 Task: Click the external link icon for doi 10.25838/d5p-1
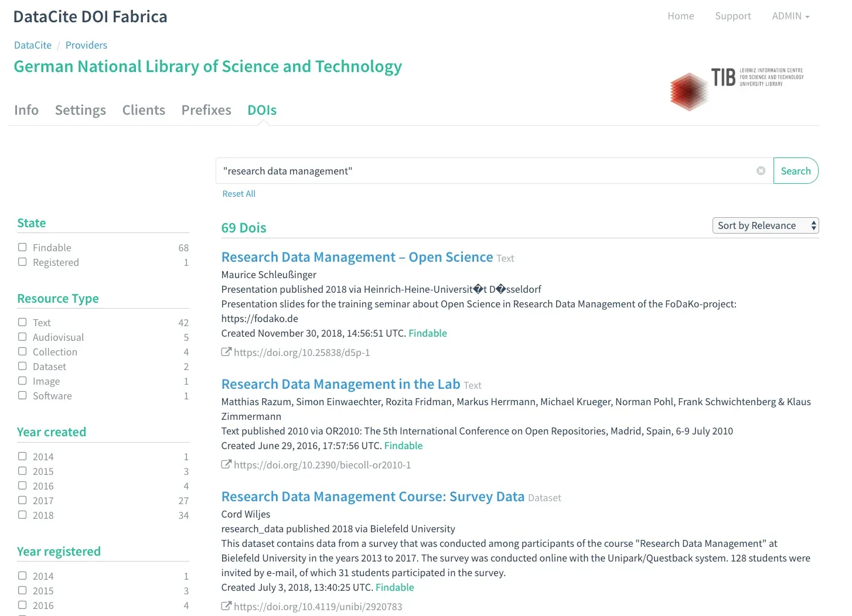click(x=226, y=352)
